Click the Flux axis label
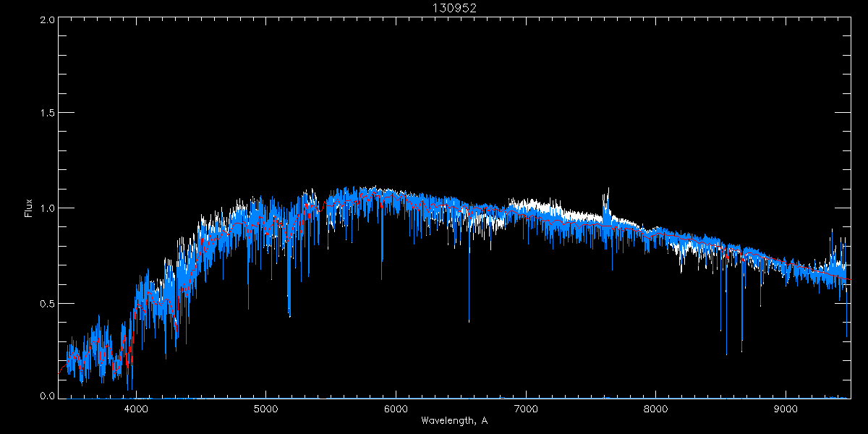 29,208
